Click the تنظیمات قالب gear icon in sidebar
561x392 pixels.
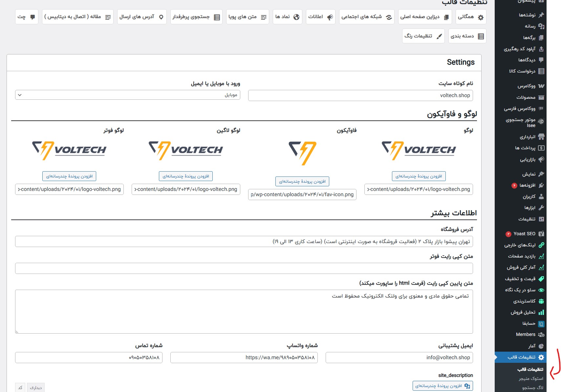coord(541,357)
